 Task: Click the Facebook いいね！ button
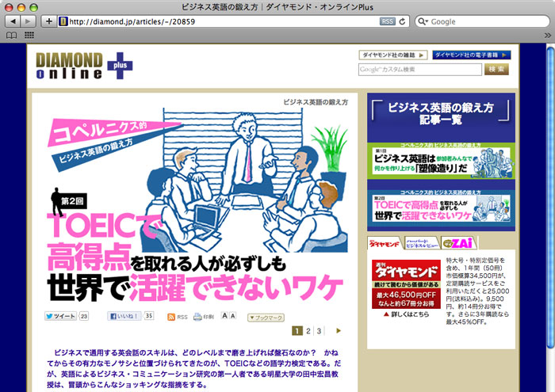124,316
